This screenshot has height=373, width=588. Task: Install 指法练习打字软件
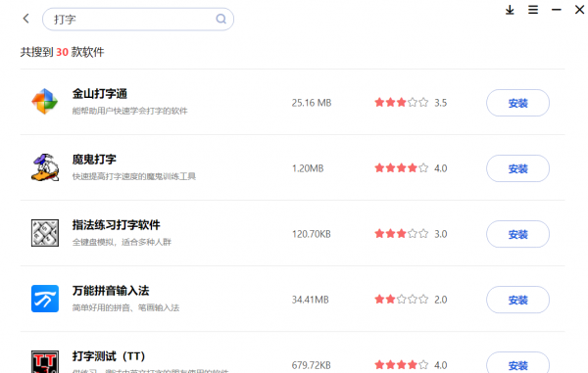tap(517, 234)
